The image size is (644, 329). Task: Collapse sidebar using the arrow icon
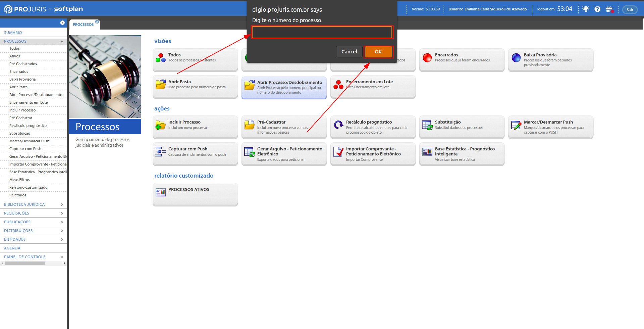click(x=62, y=22)
